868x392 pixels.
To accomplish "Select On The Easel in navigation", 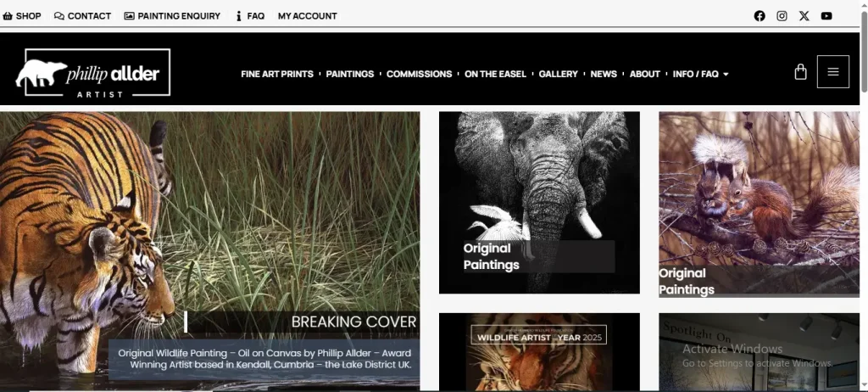I will point(495,74).
